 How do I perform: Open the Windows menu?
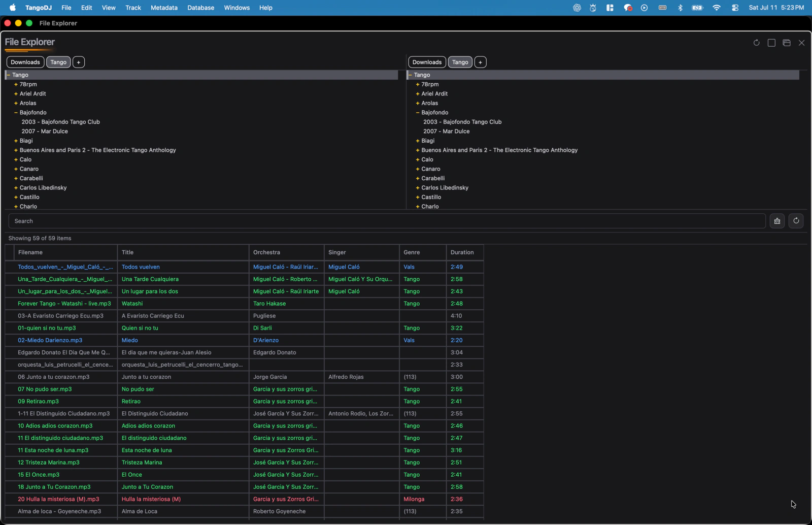[236, 8]
